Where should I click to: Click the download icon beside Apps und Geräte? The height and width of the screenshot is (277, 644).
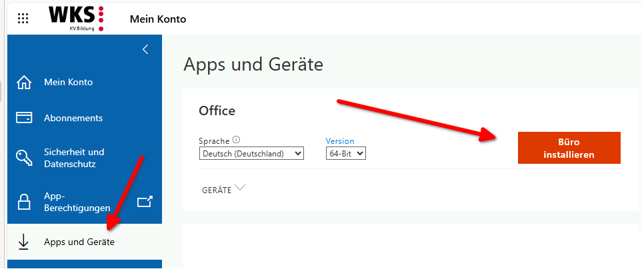click(x=24, y=242)
